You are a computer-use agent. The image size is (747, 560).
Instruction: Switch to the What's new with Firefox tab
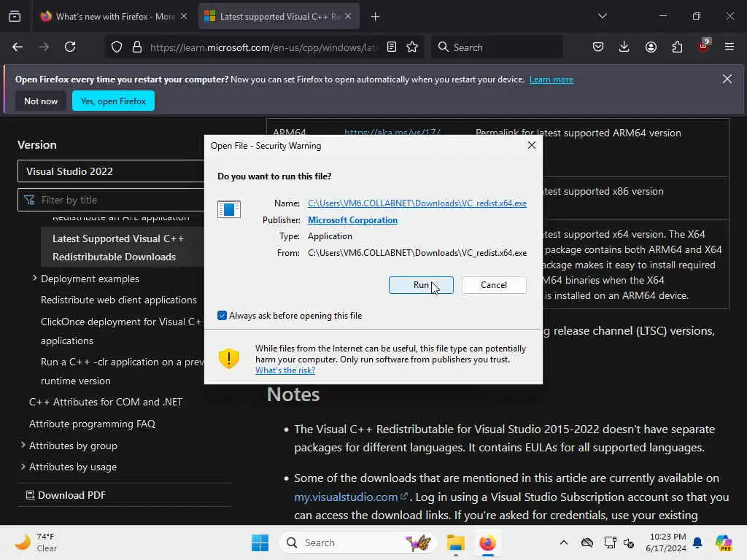coord(115,17)
